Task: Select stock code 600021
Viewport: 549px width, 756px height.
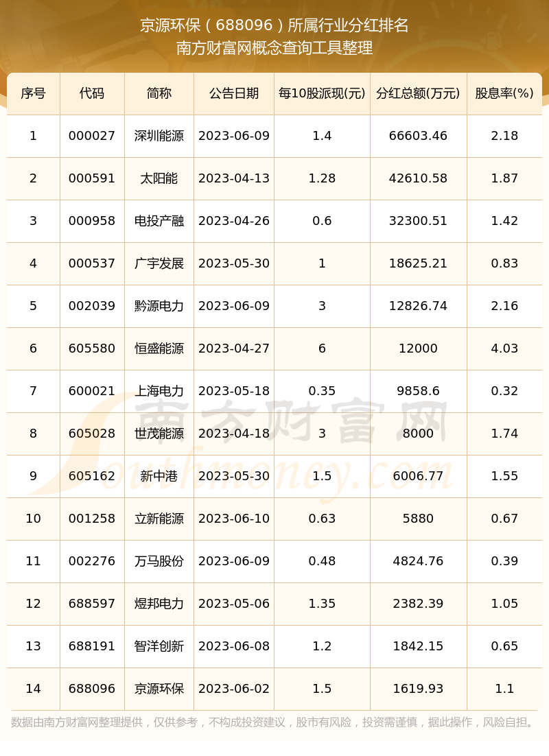Action: pos(92,391)
